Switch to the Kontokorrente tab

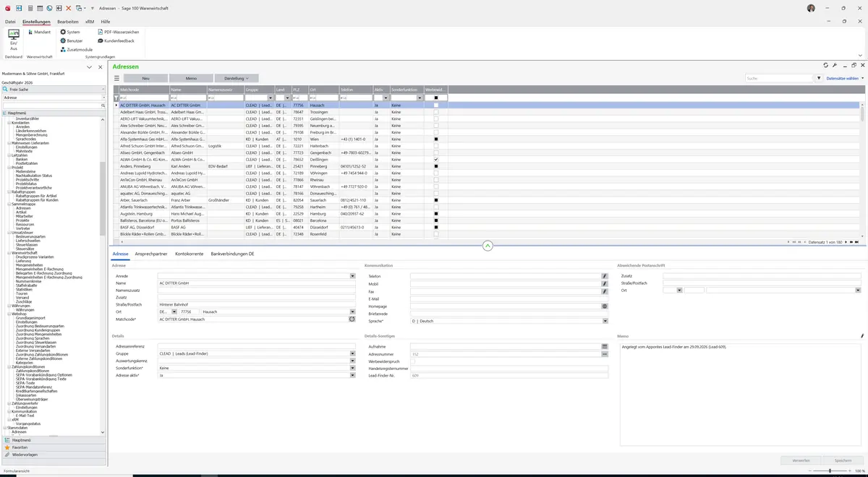[x=189, y=254]
